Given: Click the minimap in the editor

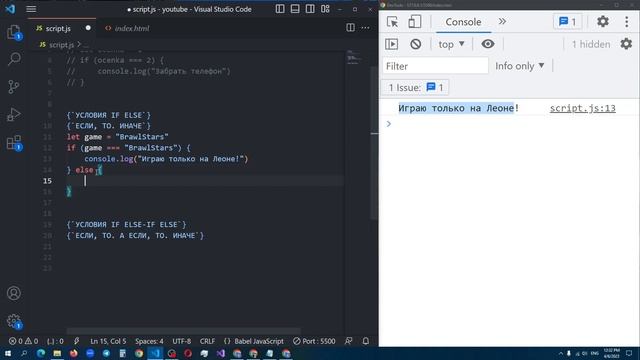Looking at the screenshot, I should pos(353,58).
